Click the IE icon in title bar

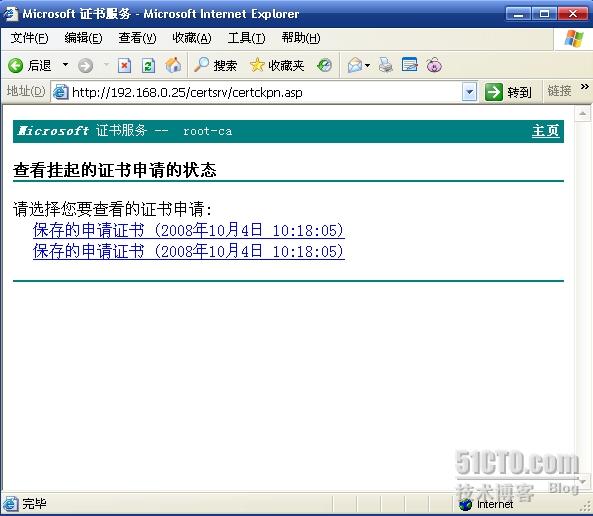coord(11,14)
